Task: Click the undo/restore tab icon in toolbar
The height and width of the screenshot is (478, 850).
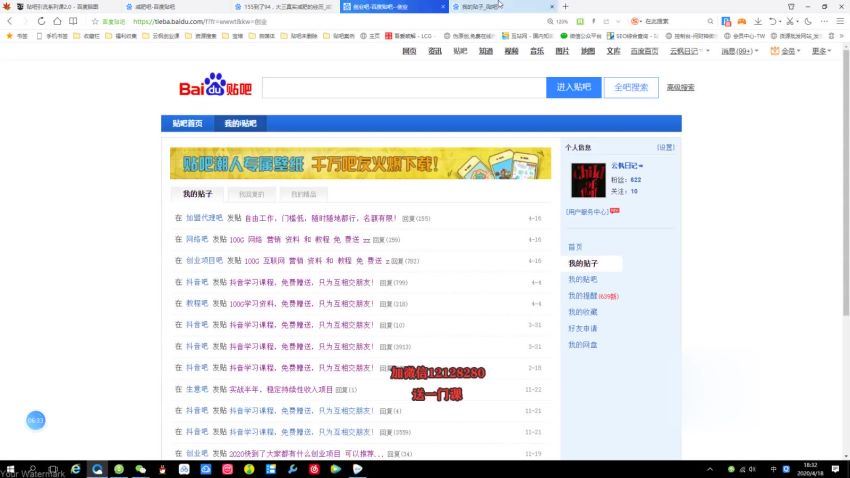Action: click(x=773, y=21)
